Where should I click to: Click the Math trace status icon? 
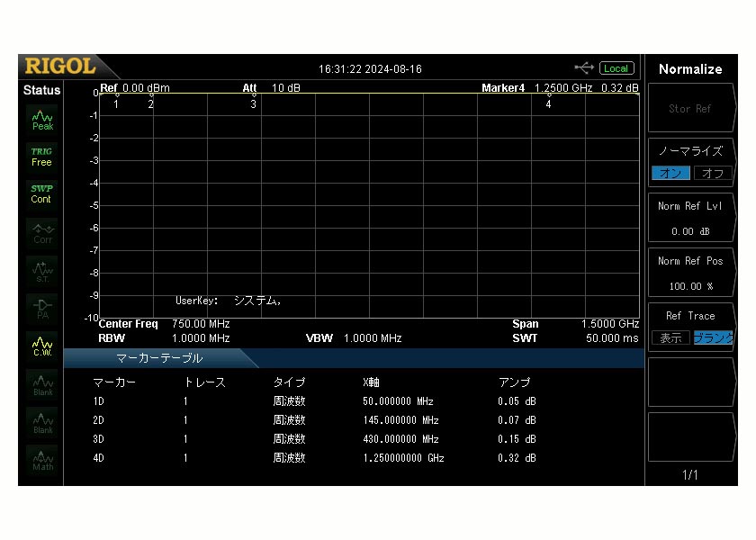(42, 459)
